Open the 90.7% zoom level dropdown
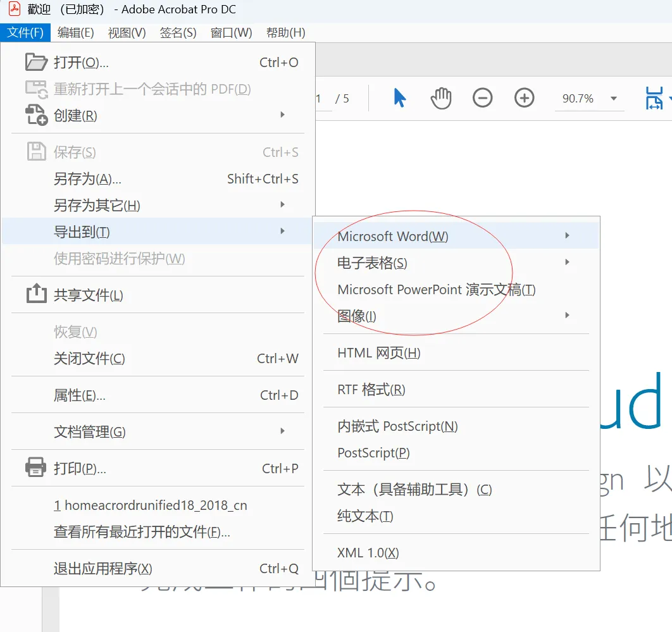Viewport: 672px width, 632px height. tap(614, 99)
